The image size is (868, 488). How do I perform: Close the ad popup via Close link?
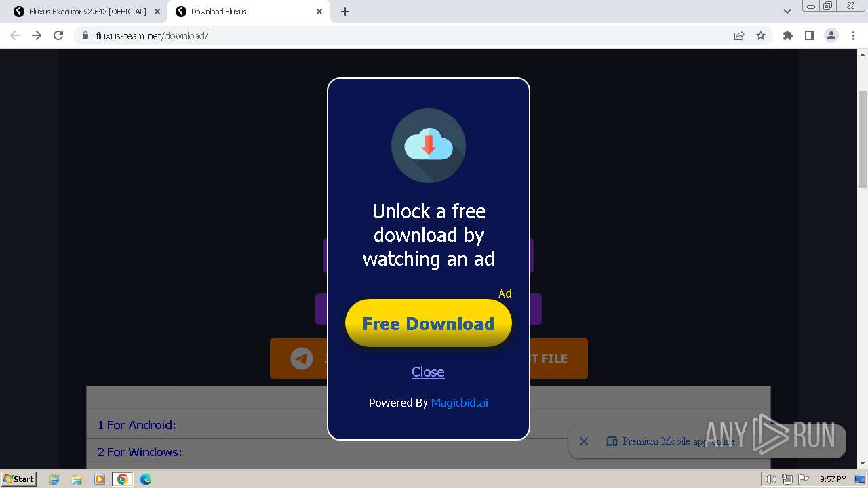click(428, 372)
